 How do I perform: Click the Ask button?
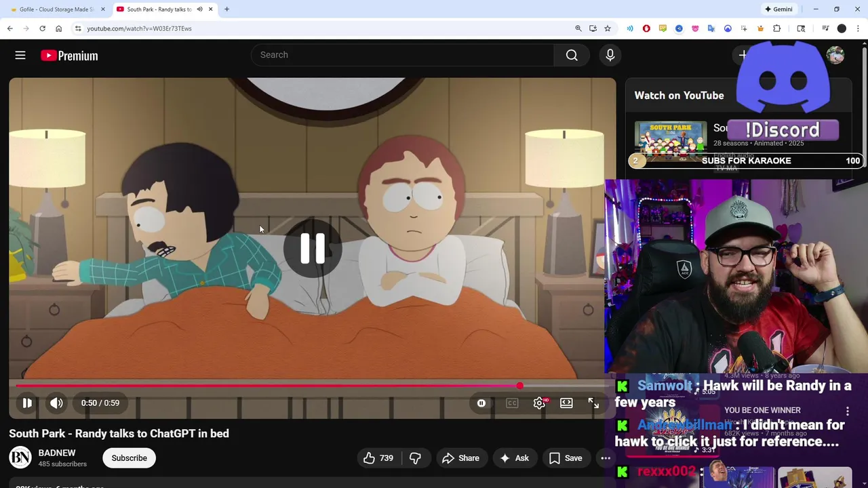click(x=514, y=458)
